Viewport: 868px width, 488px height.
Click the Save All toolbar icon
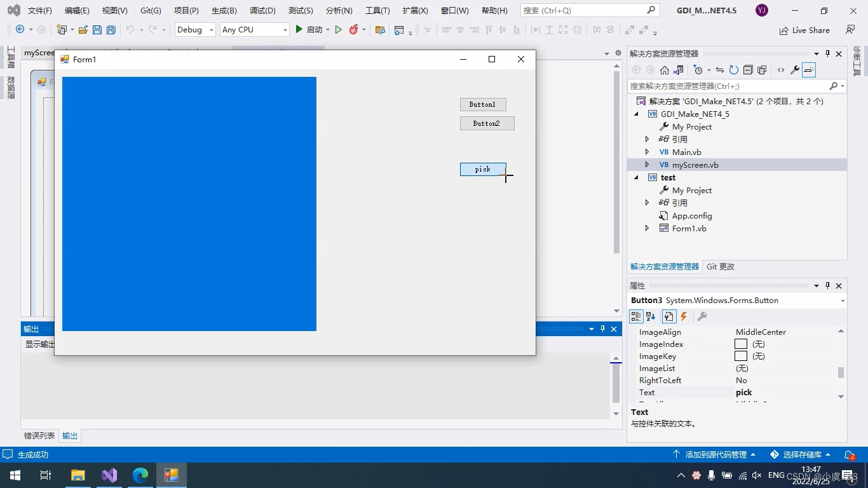(111, 30)
